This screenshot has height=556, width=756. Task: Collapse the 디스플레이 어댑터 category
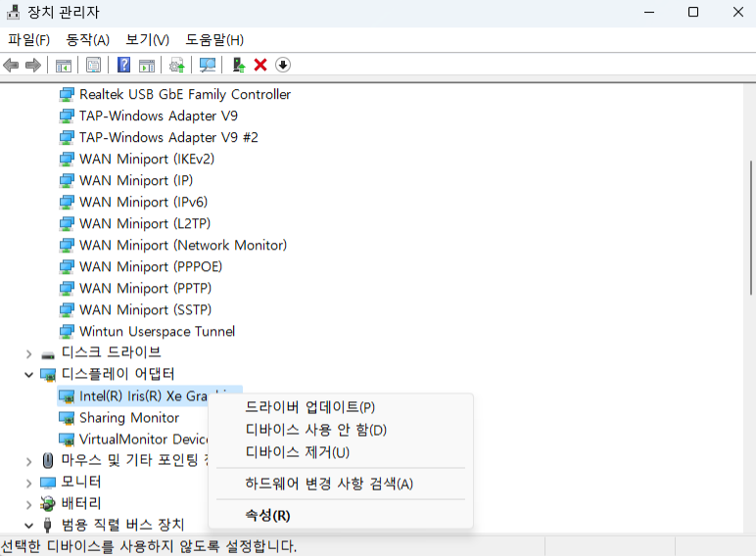28,374
